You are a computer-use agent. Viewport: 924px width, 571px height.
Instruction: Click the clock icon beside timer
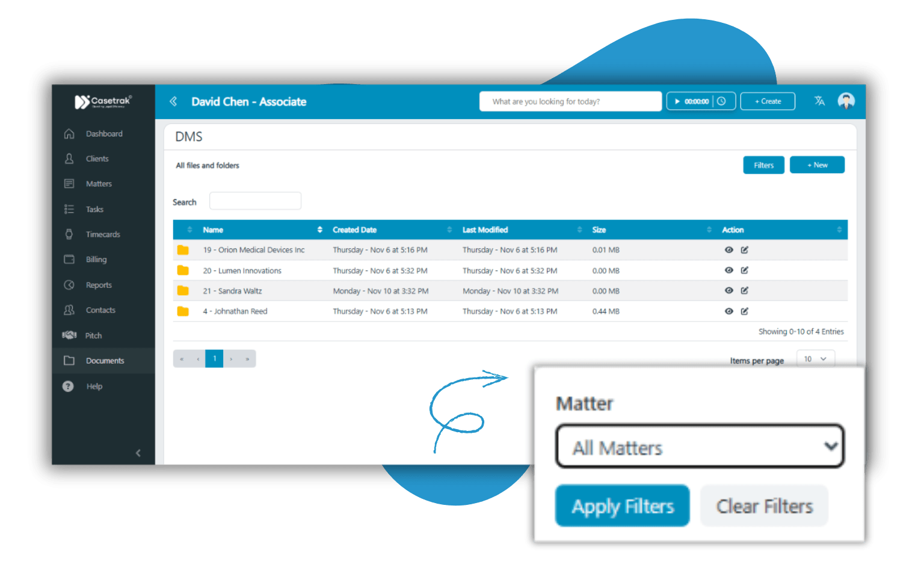(721, 101)
